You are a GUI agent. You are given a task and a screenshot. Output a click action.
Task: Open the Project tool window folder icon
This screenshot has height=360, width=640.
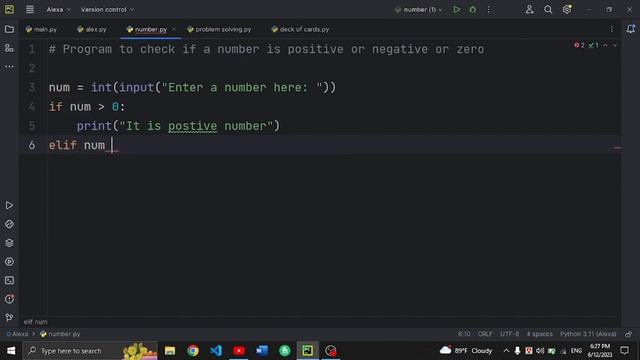9,29
